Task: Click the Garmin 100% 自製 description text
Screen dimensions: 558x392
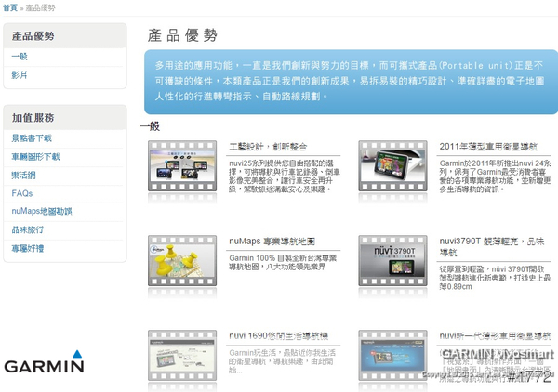Action: point(283,262)
